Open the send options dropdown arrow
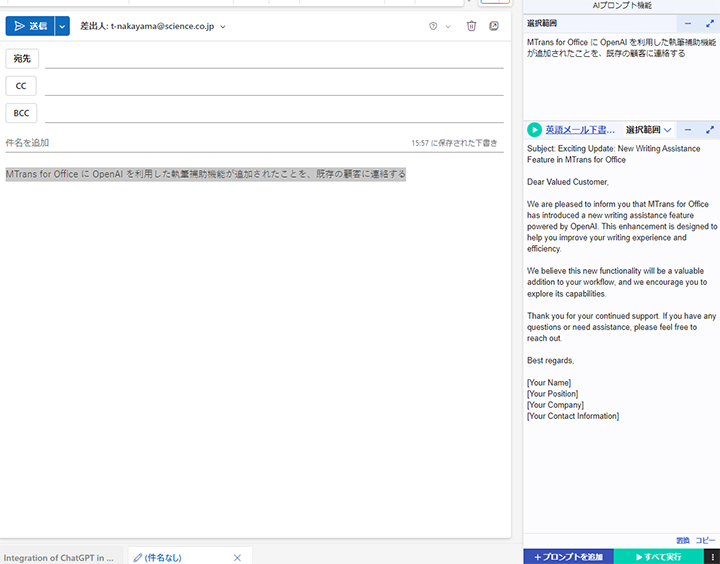Screen dimensions: 720x564 pyautogui.click(x=62, y=26)
